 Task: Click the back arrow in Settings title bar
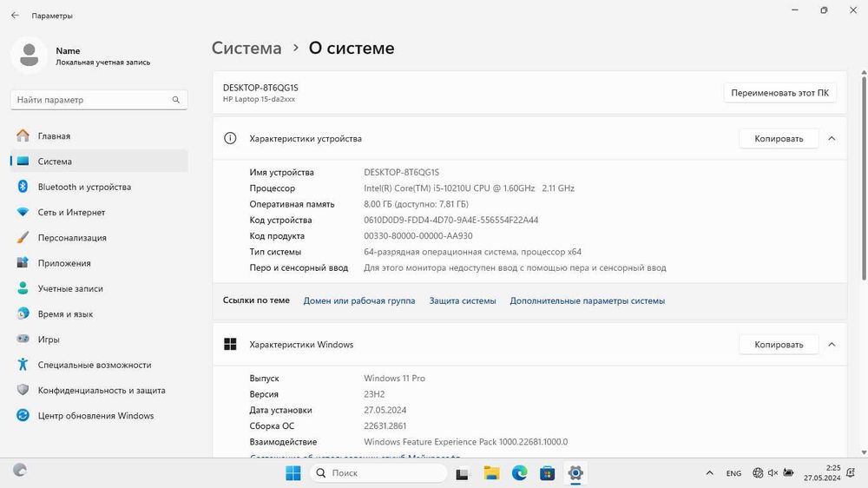click(x=15, y=16)
